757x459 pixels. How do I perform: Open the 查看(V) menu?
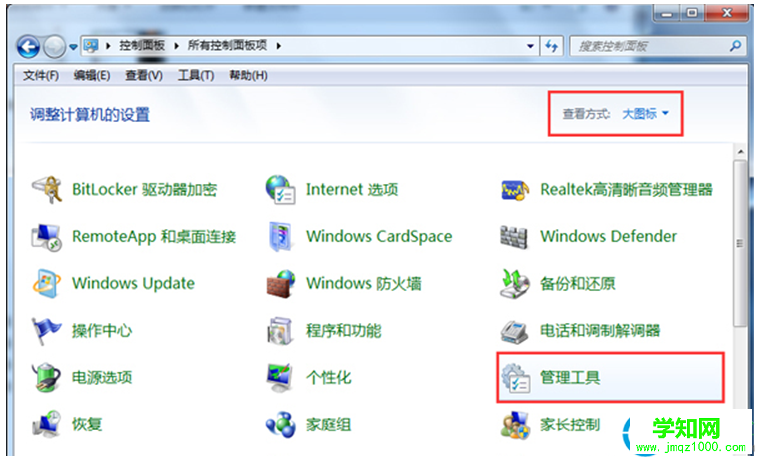[x=144, y=76]
